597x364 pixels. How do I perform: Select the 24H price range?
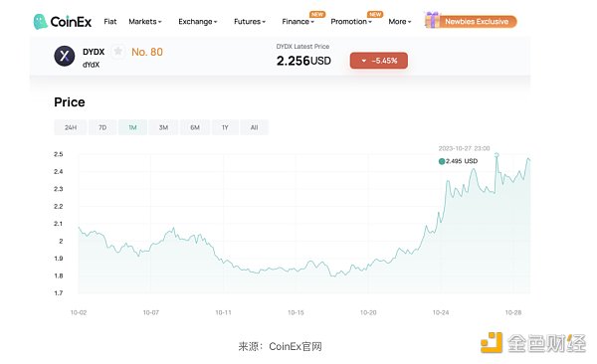(x=71, y=127)
